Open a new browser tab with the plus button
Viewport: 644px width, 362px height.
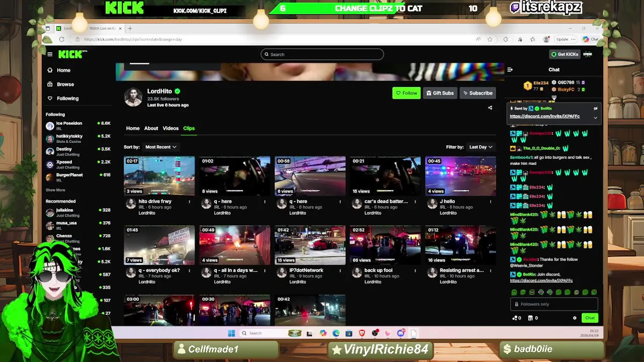click(x=130, y=28)
